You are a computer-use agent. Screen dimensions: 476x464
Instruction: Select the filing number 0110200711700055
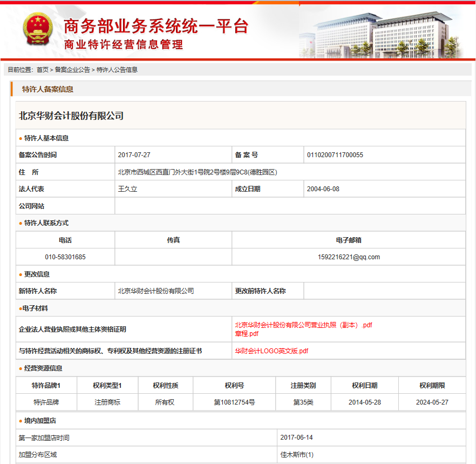[335, 155]
